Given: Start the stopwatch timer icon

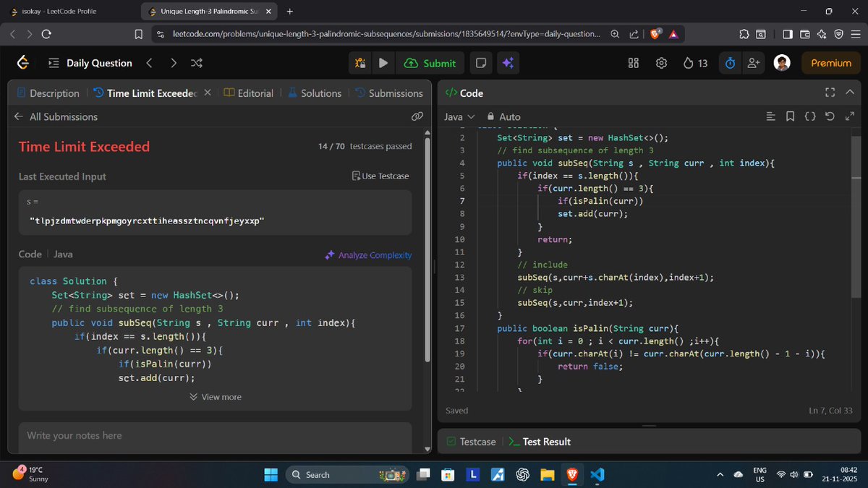Looking at the screenshot, I should (729, 63).
